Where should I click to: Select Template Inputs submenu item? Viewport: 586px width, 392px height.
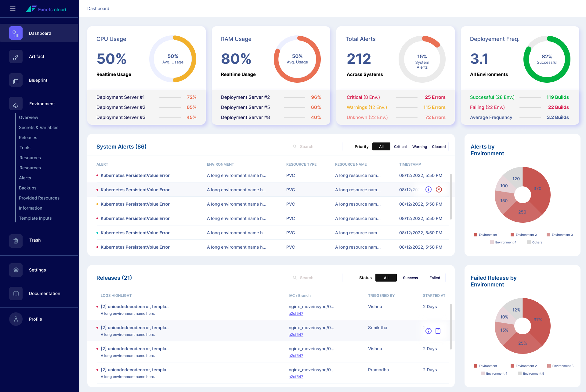pyautogui.click(x=35, y=218)
